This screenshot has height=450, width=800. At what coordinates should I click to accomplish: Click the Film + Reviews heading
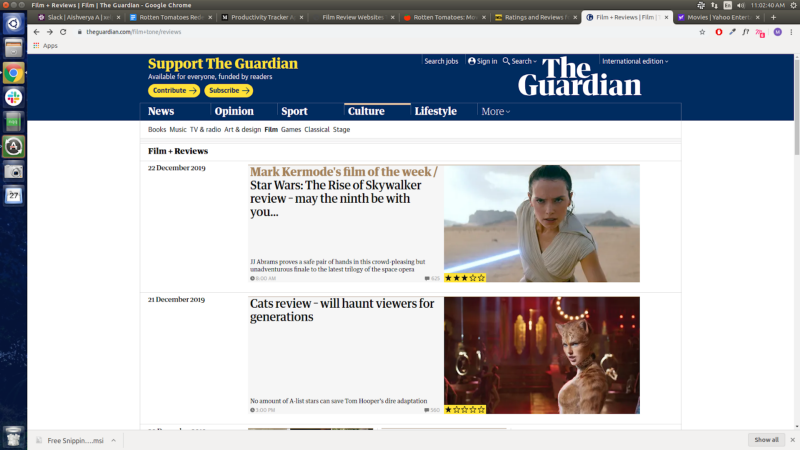(178, 151)
